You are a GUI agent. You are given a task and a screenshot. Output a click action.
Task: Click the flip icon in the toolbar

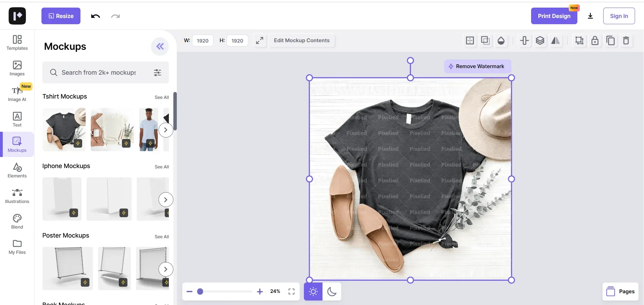pos(556,41)
